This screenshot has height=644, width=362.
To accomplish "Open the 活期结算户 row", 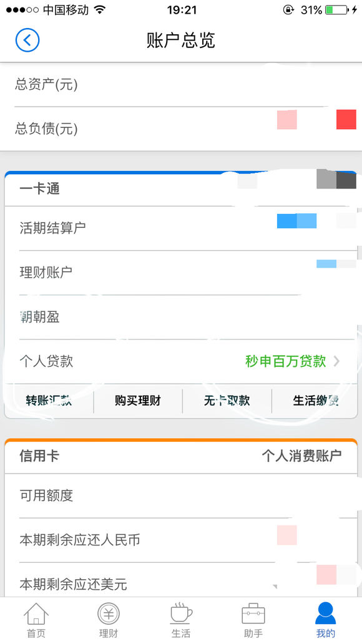I will [181, 228].
